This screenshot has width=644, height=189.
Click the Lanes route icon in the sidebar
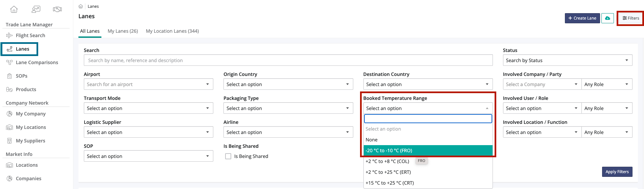pos(9,49)
